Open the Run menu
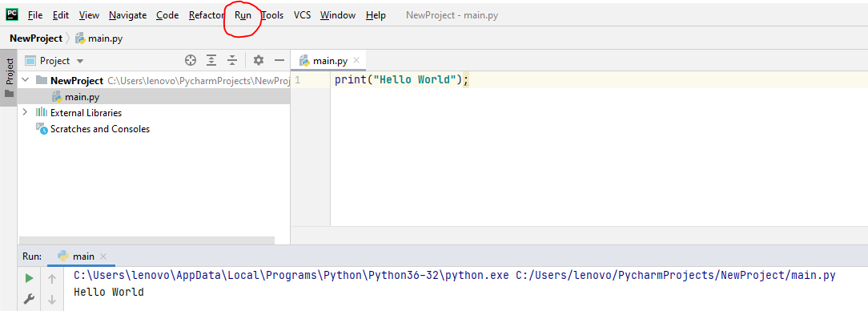This screenshot has height=311, width=868. 243,15
